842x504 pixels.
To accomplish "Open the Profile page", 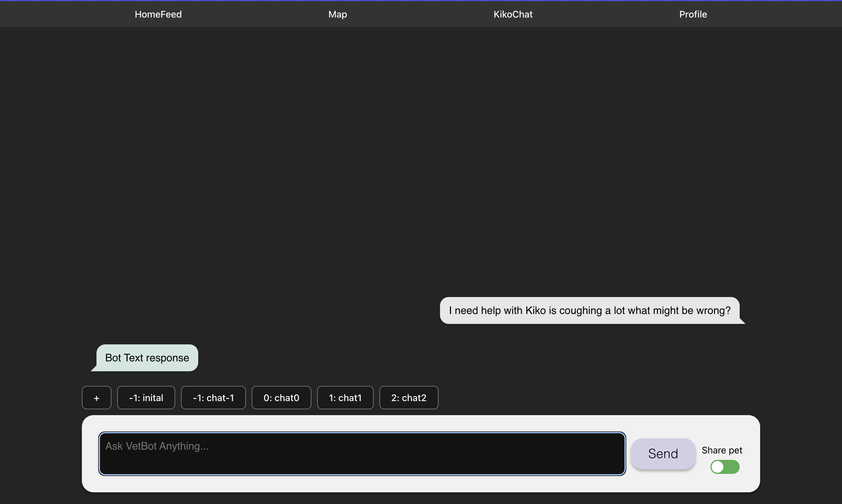I will tap(693, 14).
